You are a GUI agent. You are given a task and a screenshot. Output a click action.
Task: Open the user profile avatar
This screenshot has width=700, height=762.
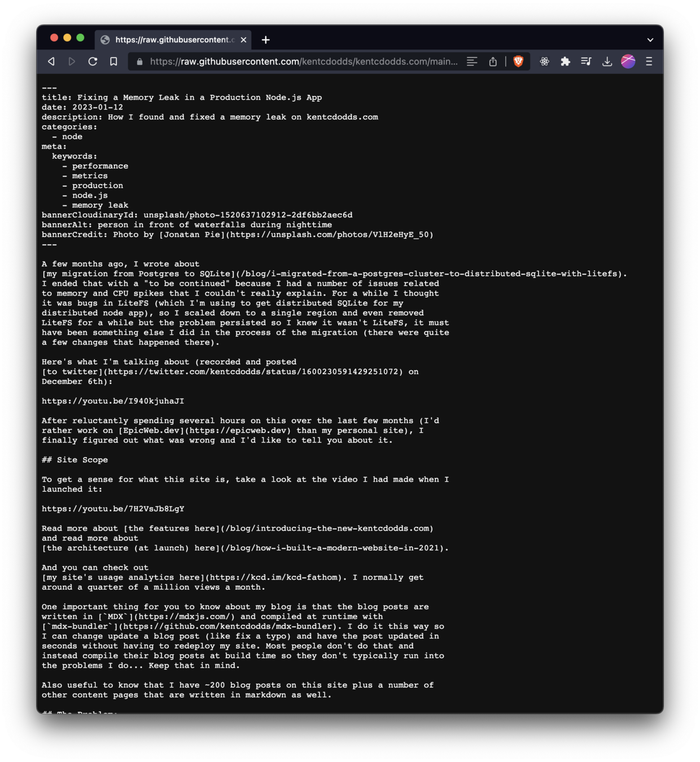[628, 62]
